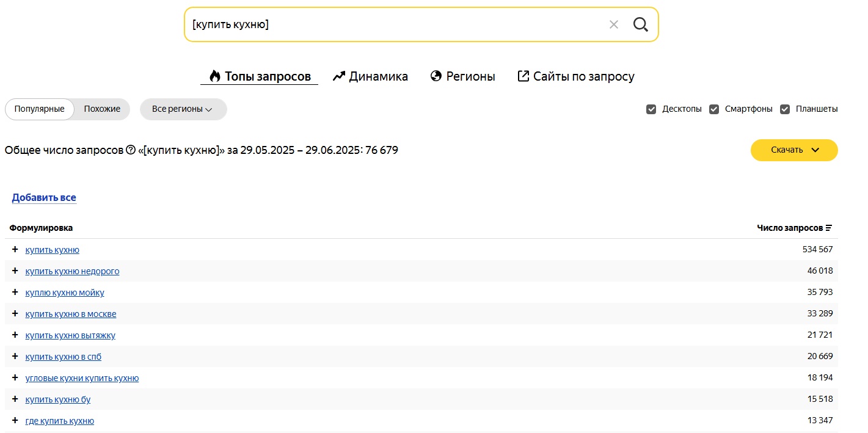The width and height of the screenshot is (868, 433).
Task: Click the magnifier search icon
Action: pyautogui.click(x=640, y=24)
